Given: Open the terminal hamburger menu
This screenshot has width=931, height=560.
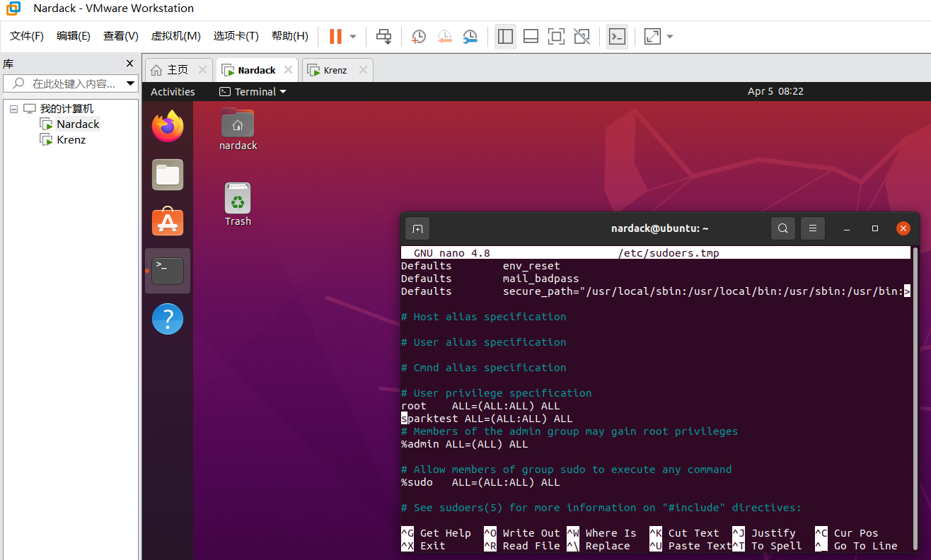Looking at the screenshot, I should (813, 228).
